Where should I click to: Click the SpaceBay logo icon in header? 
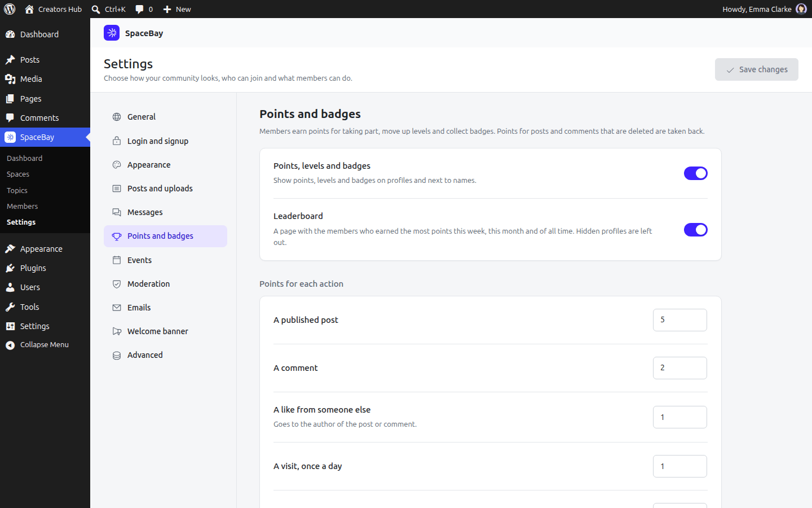click(x=112, y=33)
